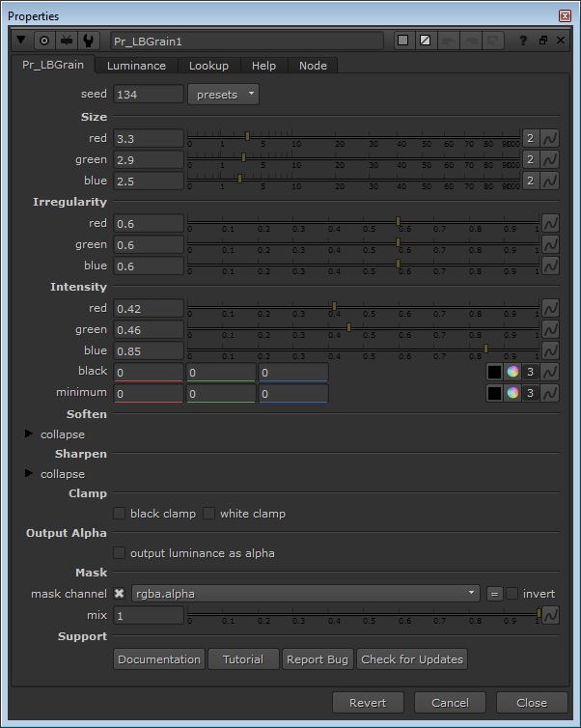Float the properties panel using header icon
Screen dimensions: 581x728
click(542, 41)
